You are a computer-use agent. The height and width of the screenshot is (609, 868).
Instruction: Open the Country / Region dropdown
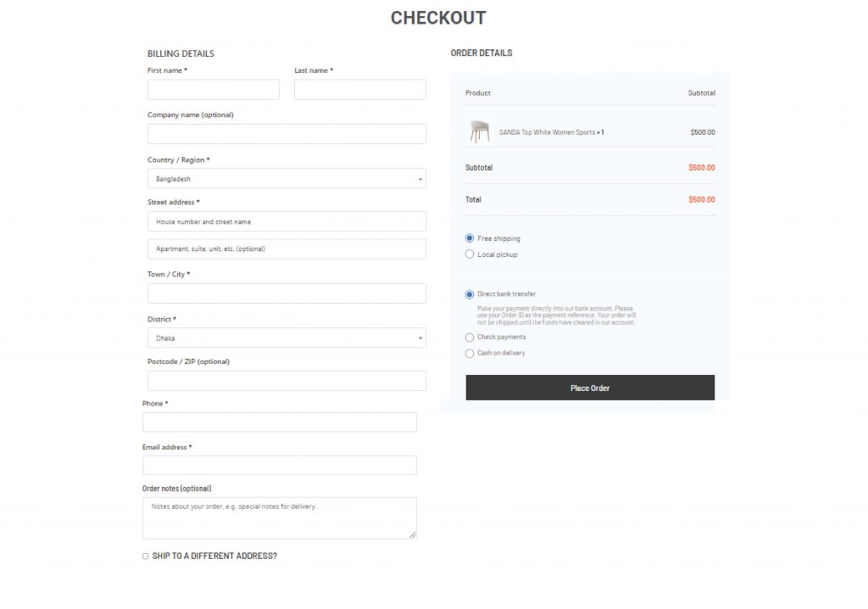(287, 178)
